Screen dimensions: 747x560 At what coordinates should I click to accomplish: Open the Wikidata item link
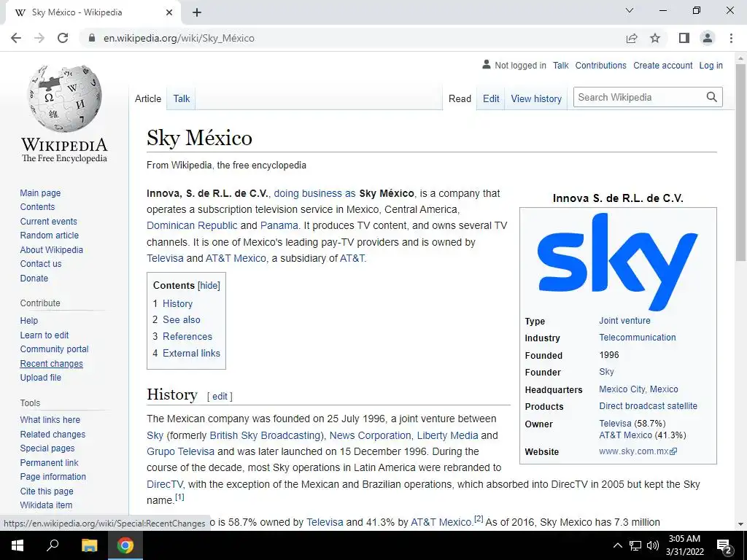coord(46,505)
